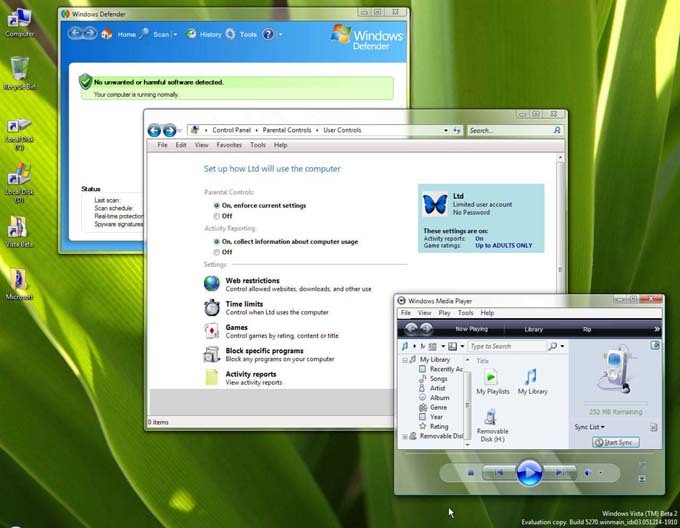This screenshot has height=528, width=680.
Task: Open the search options dropdown arrow
Action: (562, 346)
